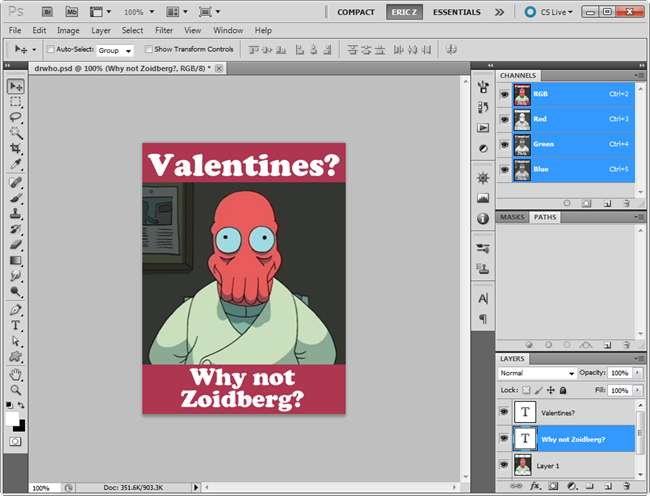The height and width of the screenshot is (496, 650).
Task: Hide Layer 1 visibility eye
Action: point(505,465)
